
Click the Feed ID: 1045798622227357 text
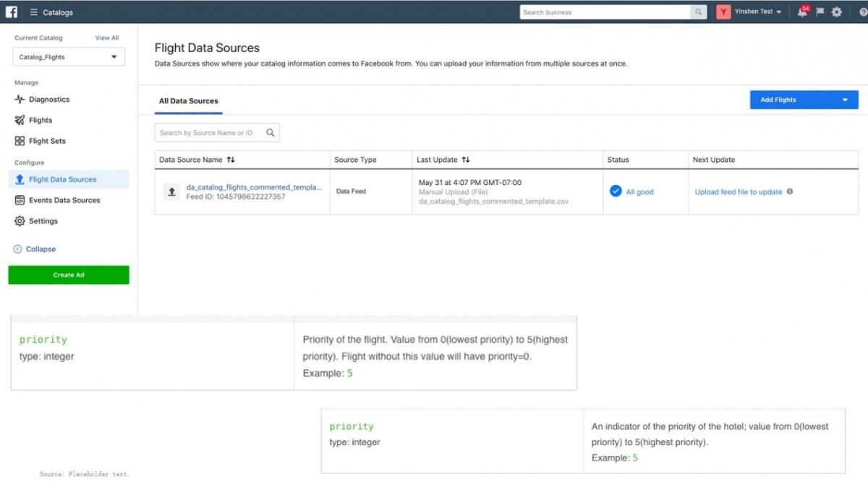point(236,197)
